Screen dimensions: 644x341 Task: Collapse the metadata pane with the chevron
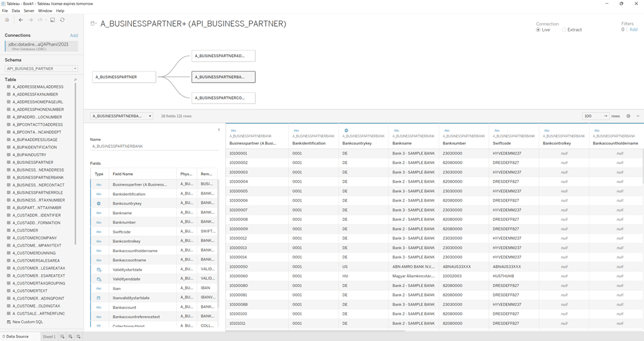pos(219,130)
